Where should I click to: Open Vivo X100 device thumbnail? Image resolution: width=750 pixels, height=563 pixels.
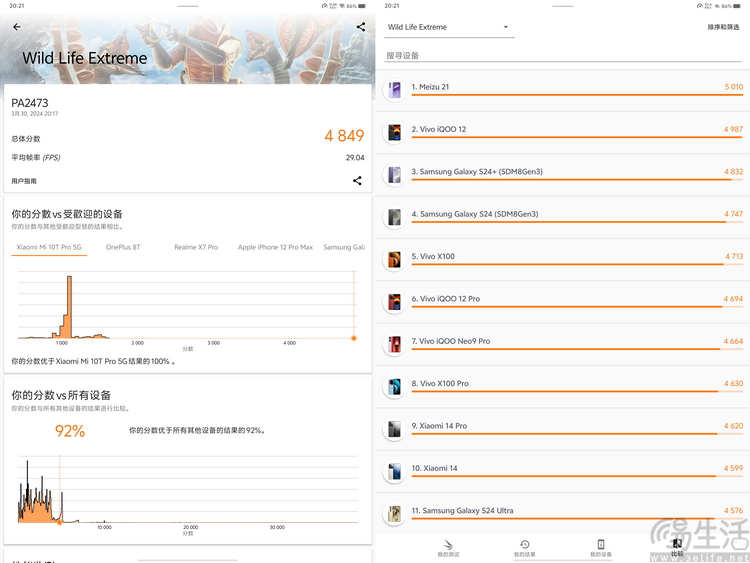394,259
